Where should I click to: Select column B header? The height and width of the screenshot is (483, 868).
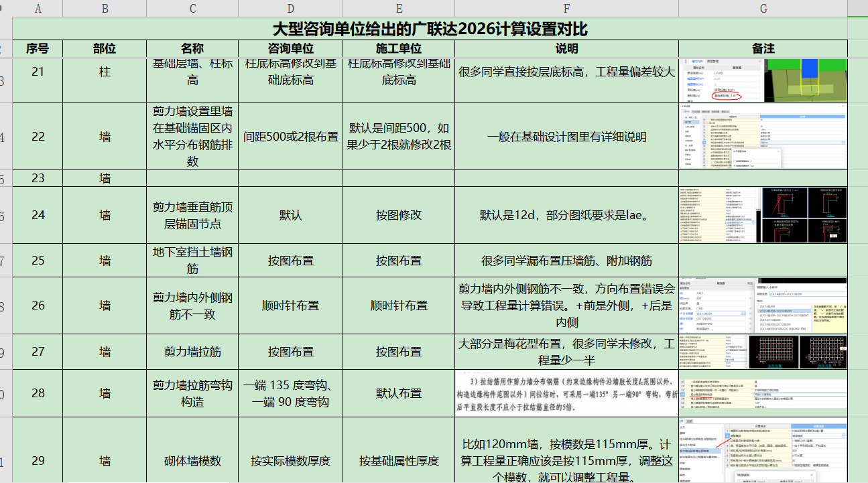click(105, 9)
